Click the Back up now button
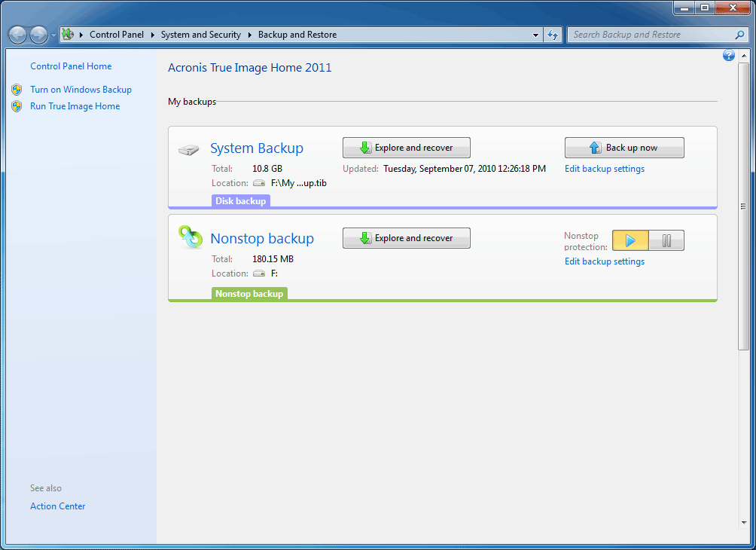756x550 pixels. tap(624, 148)
